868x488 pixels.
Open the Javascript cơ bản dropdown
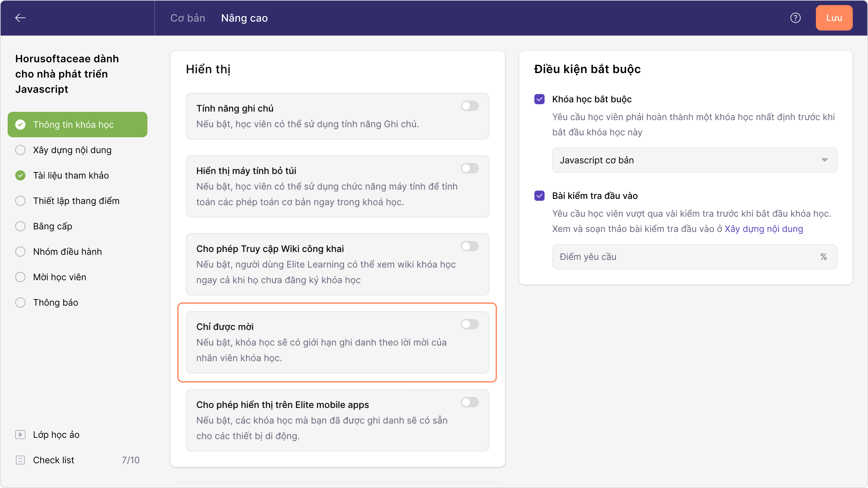695,160
